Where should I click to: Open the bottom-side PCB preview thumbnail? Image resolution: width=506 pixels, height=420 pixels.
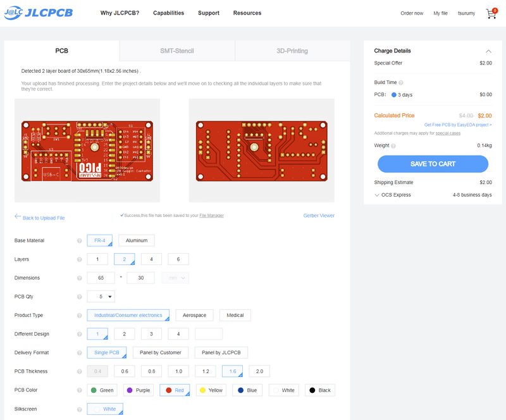click(x=262, y=151)
